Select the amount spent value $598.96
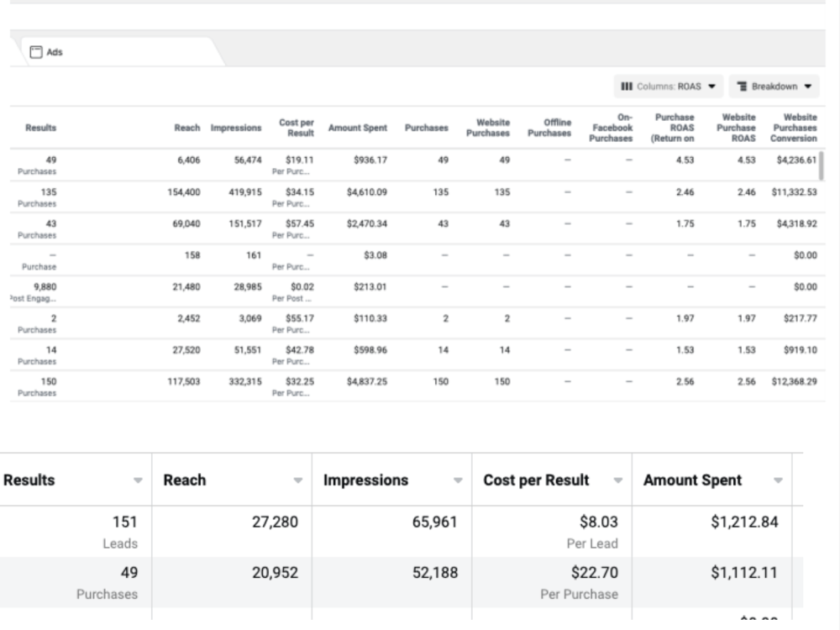The height and width of the screenshot is (630, 840). [370, 349]
